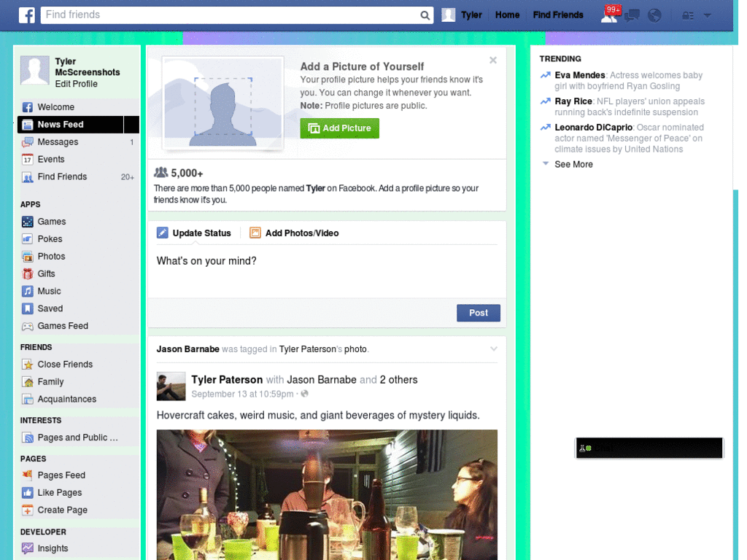This screenshot has width=747, height=560.
Task: Open the Chat bar at bottom right
Action: [x=649, y=448]
